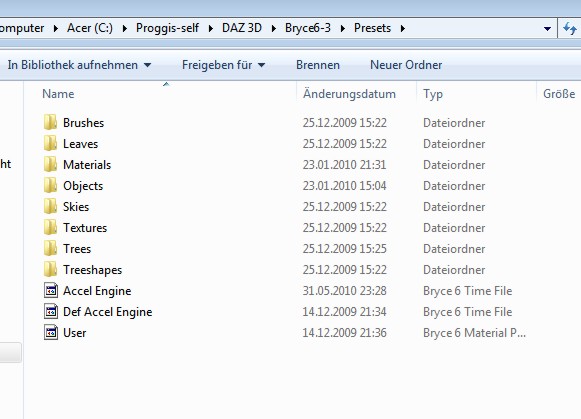Expand the breadcrumb arrow after DAZ 3D
The height and width of the screenshot is (419, 581).
tap(274, 28)
